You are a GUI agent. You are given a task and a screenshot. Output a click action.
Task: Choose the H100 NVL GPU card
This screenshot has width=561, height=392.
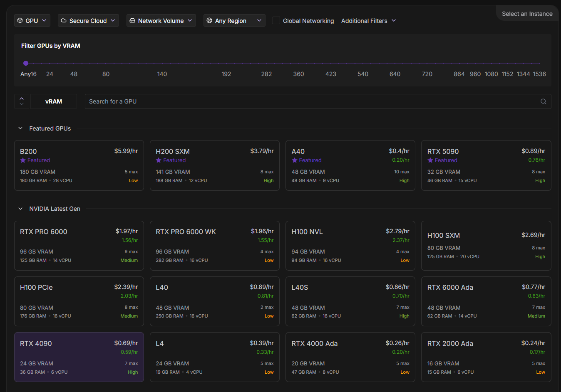[350, 246]
